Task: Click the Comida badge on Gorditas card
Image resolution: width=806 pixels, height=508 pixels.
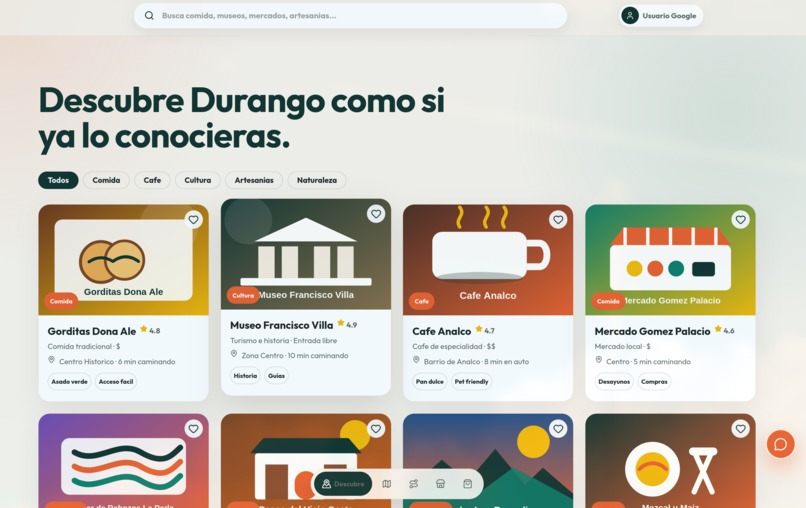Action: (x=61, y=301)
